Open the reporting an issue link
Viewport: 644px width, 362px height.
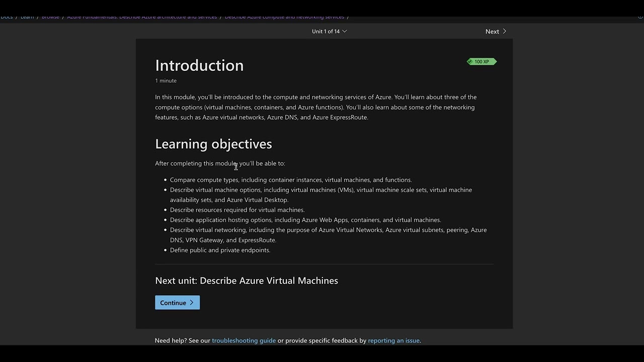394,340
